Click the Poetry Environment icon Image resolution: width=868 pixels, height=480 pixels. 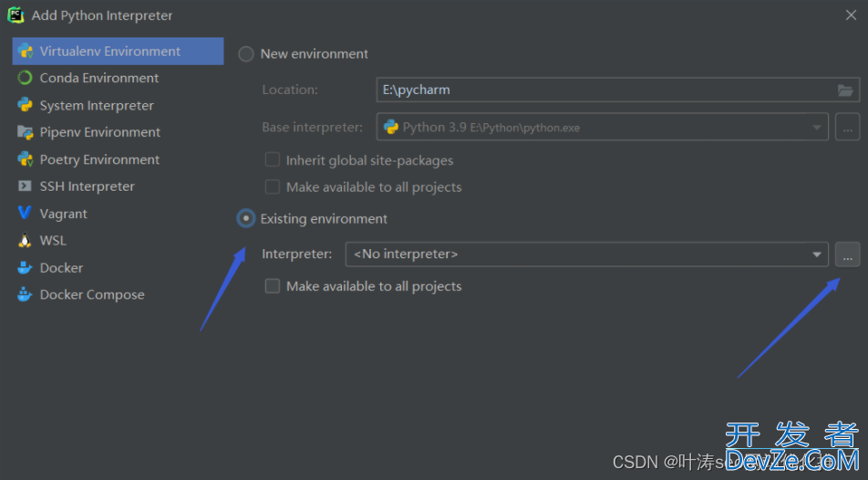(25, 160)
